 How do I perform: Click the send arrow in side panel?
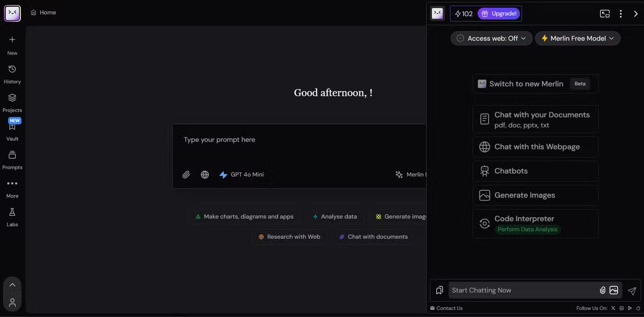coord(632,290)
